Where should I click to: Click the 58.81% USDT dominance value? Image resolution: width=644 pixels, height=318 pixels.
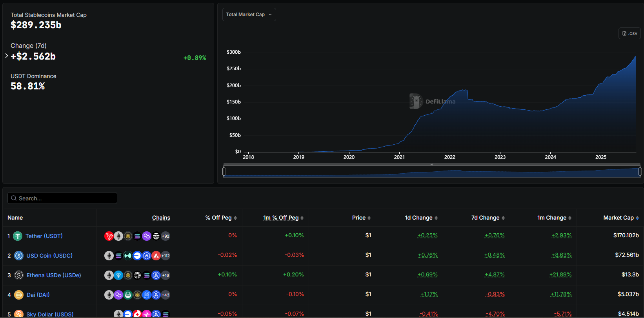tap(28, 86)
